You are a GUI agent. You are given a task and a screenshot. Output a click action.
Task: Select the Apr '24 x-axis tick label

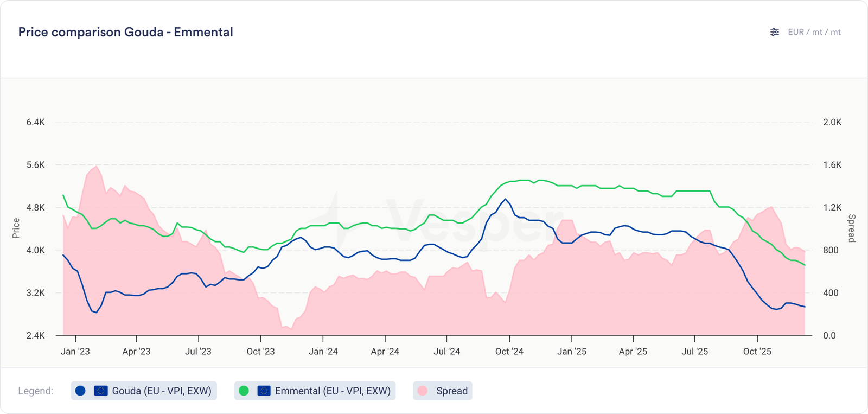(385, 352)
